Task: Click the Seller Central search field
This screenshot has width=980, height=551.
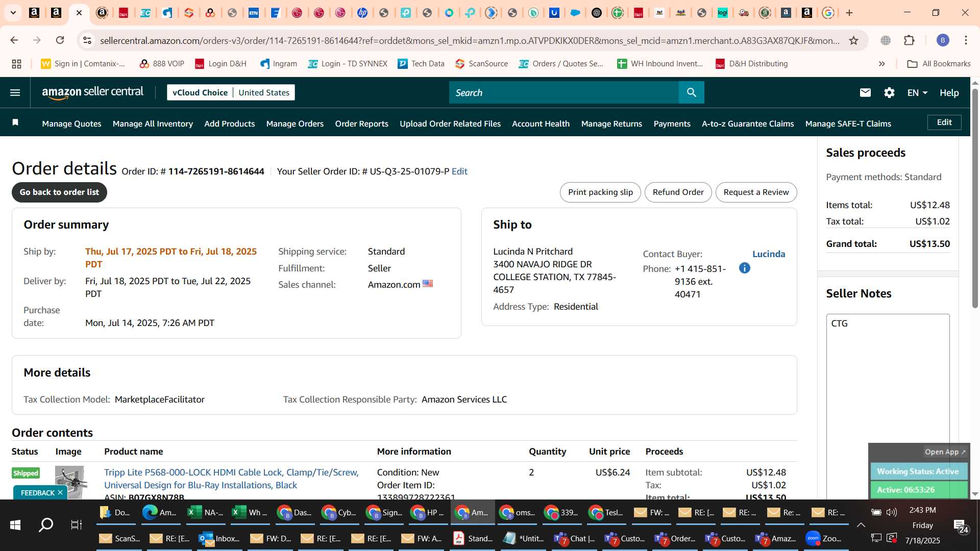Action: click(x=564, y=92)
